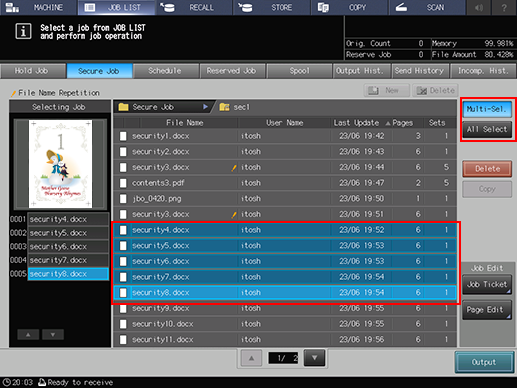This screenshot has width=517, height=388.
Task: Click the Output button
Action: (x=484, y=362)
